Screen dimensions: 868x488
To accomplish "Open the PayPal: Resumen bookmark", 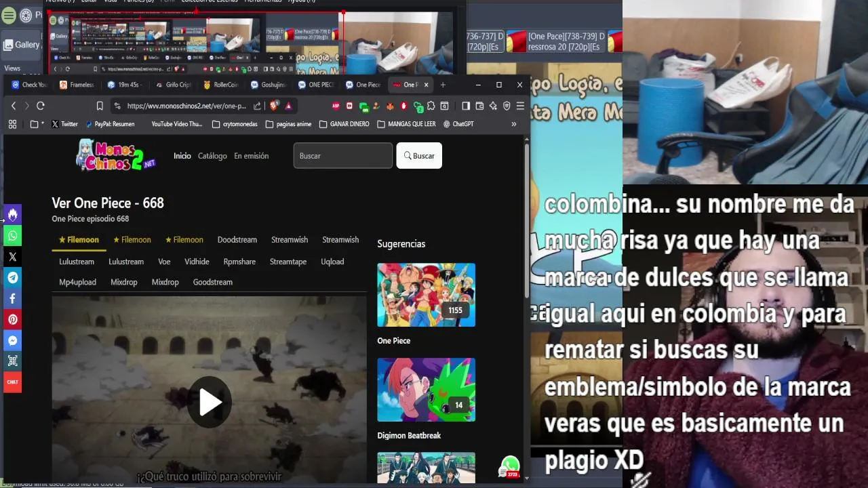I will click(x=110, y=124).
